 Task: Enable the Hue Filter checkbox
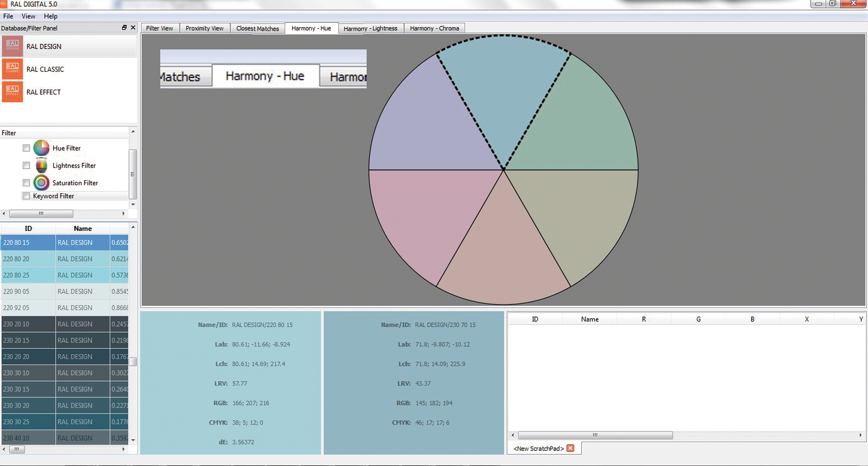point(26,148)
